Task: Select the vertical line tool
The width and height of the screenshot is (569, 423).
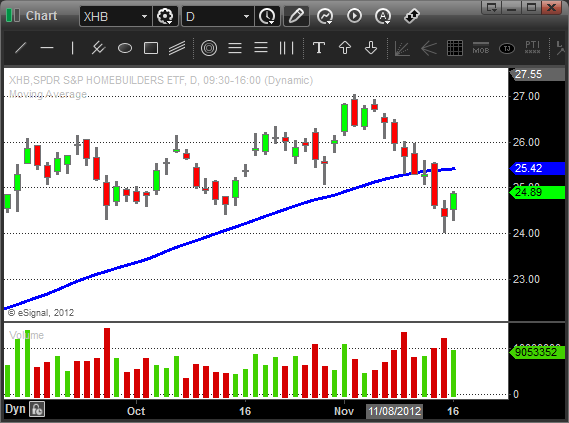Action: click(73, 48)
